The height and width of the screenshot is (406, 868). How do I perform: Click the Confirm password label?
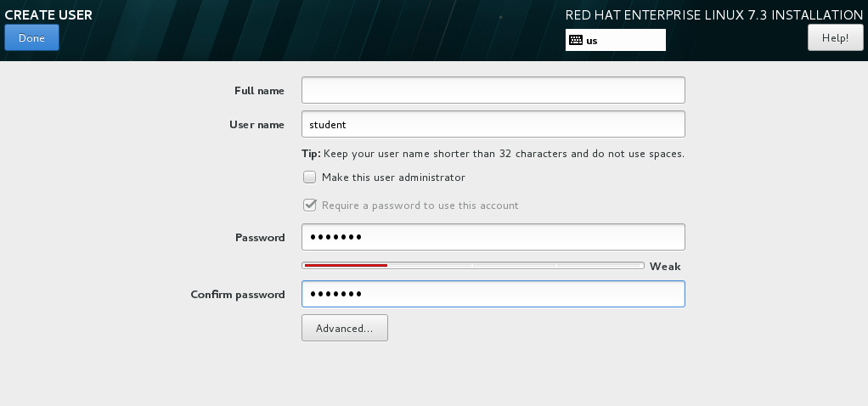tap(238, 295)
